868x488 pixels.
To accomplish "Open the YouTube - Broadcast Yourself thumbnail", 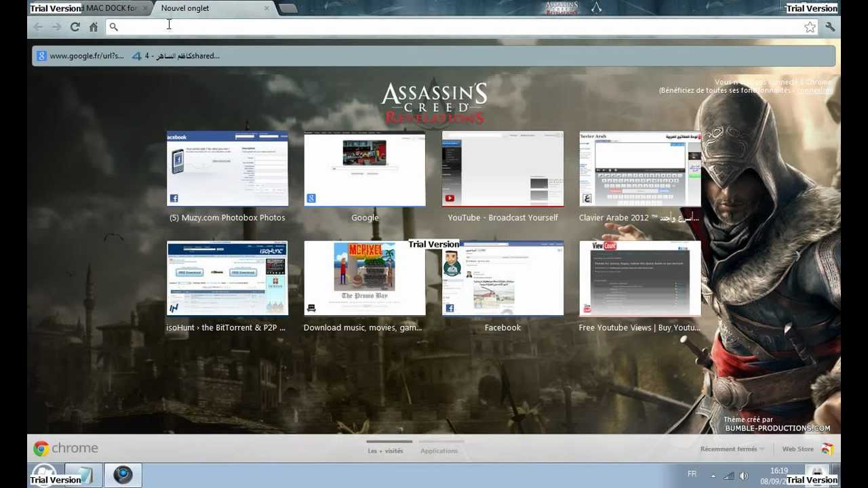I will coord(502,169).
